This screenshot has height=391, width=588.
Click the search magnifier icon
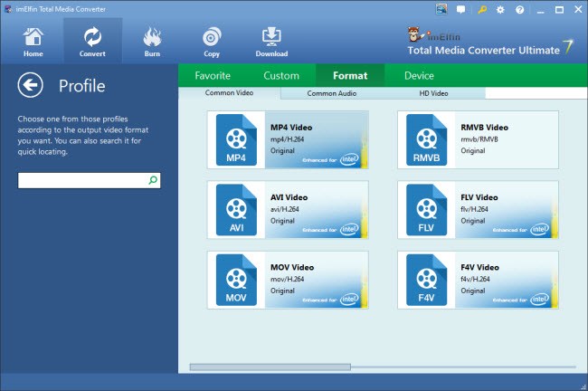[153, 180]
